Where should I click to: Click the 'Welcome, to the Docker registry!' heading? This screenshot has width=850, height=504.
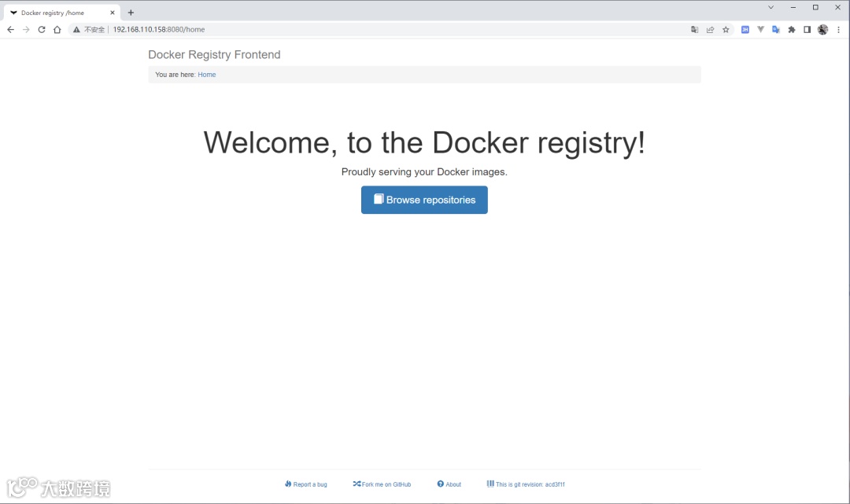[x=424, y=143]
